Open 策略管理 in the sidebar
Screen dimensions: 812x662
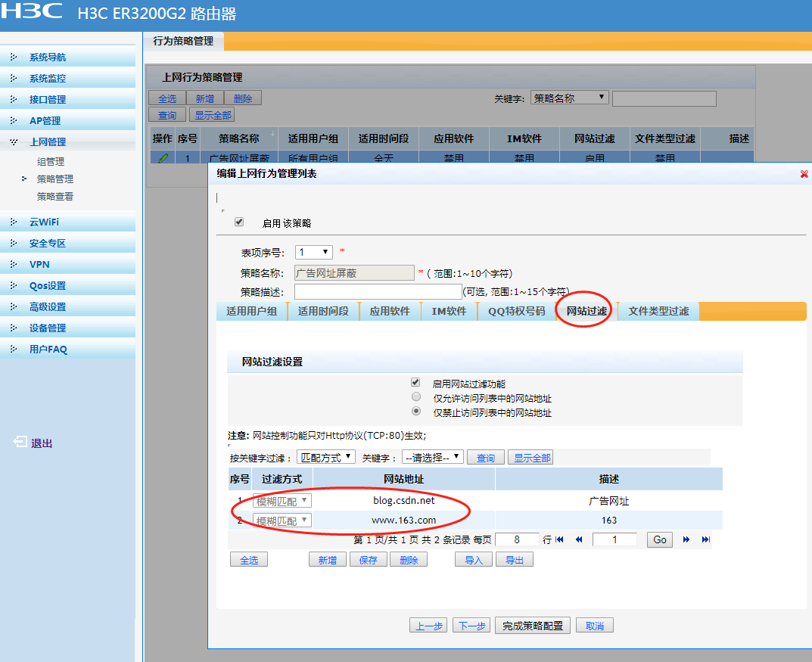[55, 179]
